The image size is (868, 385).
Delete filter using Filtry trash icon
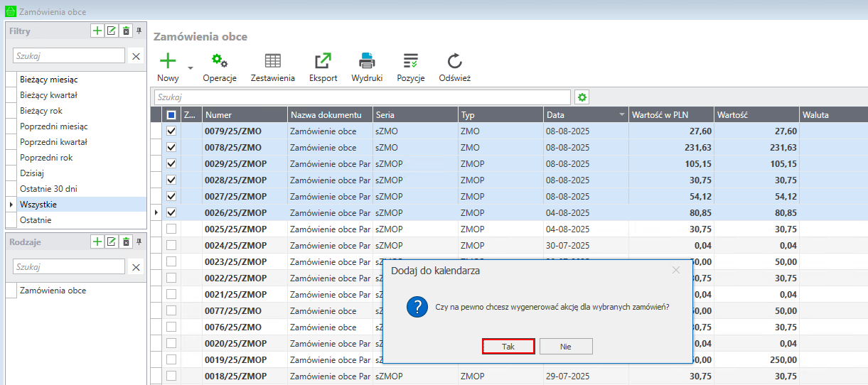click(x=126, y=31)
